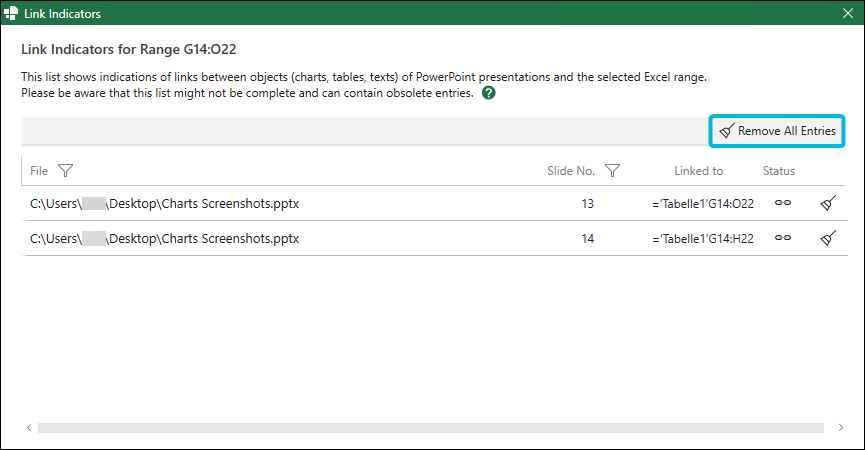Click the Slide No. column header

(x=571, y=171)
